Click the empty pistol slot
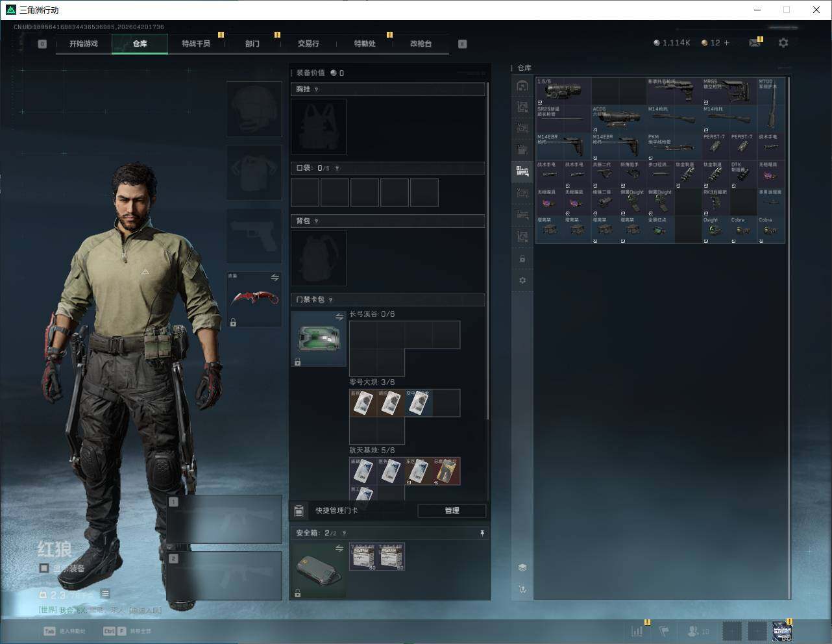The image size is (832, 644). 254,236
